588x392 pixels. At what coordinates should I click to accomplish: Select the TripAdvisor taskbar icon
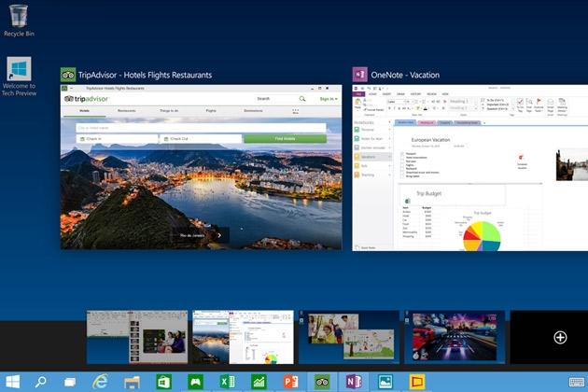[x=322, y=382]
